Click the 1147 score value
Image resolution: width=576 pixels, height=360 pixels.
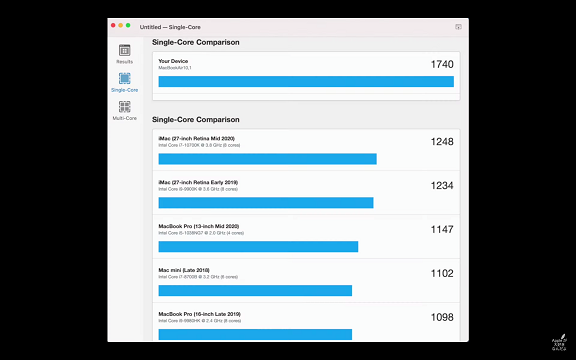click(442, 230)
